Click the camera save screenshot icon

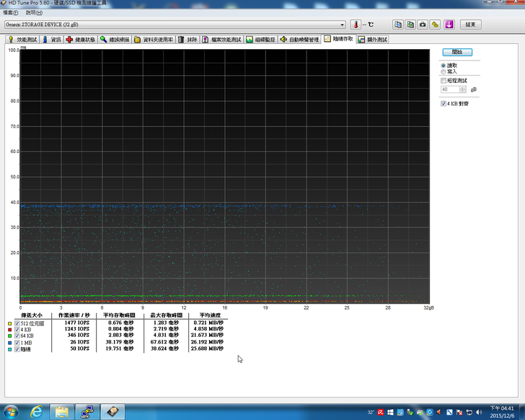tap(423, 24)
